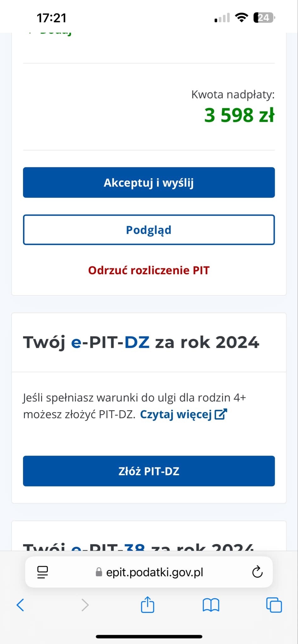Reject settlement via Odrzuć rozliczenie PIT

pos(149,270)
